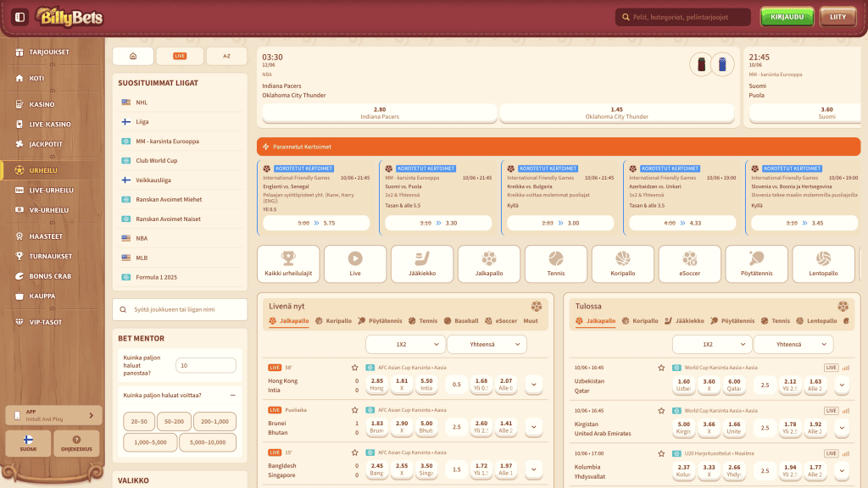Select Koripallo tab in Livenä nyt
The width and height of the screenshot is (868, 488).
coord(334,321)
